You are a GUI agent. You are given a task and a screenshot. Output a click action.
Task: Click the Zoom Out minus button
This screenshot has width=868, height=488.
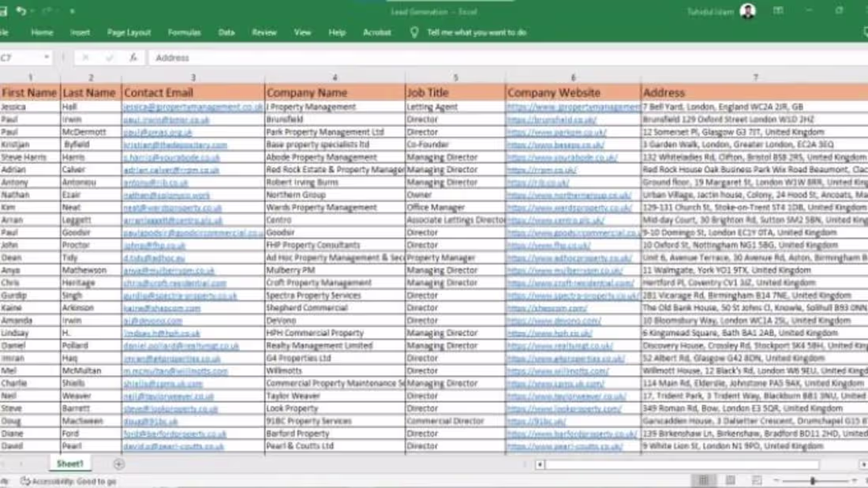pos(776,481)
